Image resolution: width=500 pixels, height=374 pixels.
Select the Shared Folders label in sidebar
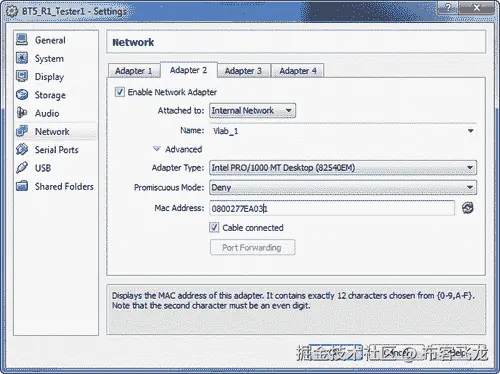coord(64,186)
